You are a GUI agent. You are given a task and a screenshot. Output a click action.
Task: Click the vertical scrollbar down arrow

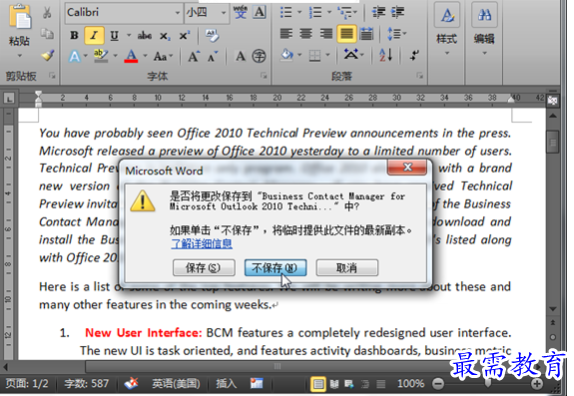[553, 310]
